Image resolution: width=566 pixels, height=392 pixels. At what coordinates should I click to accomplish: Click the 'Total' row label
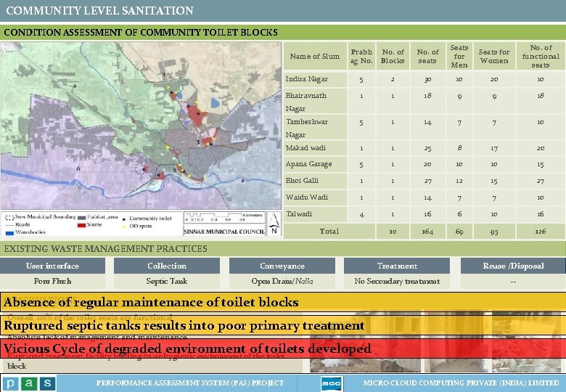pos(329,232)
